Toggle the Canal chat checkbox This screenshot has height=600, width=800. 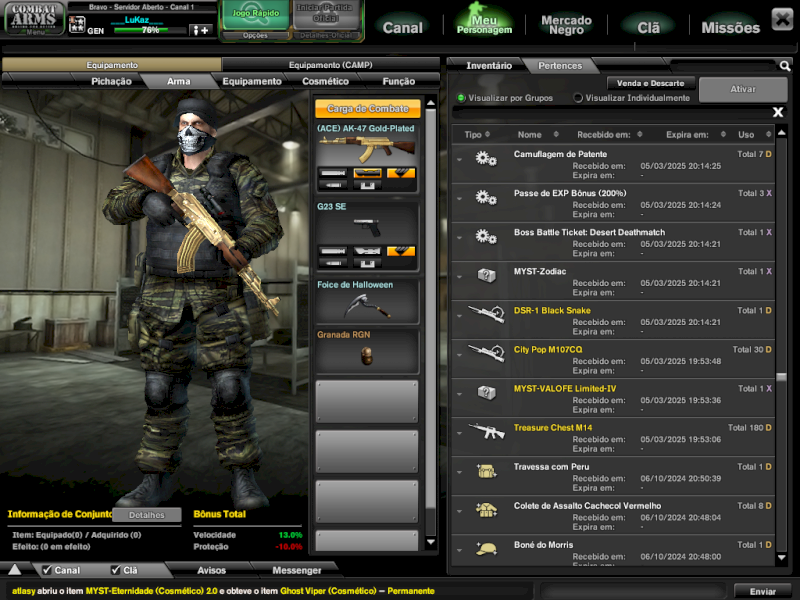47,570
